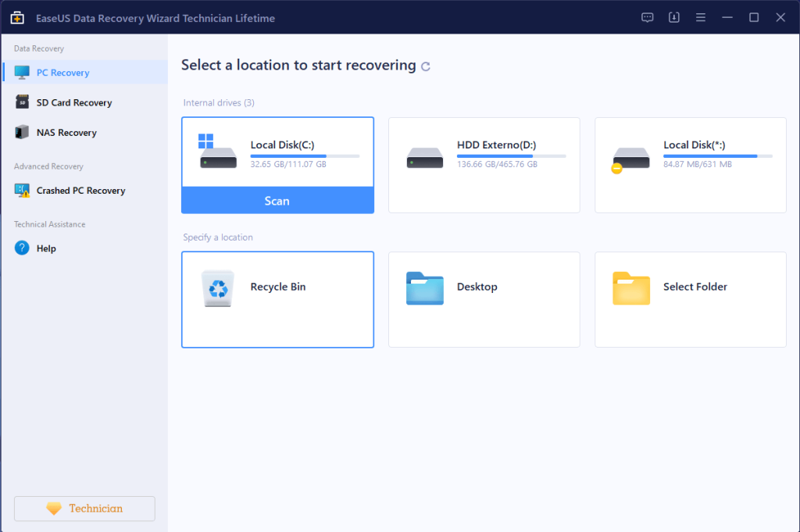
Task: Open NAS Recovery
Action: [85, 133]
